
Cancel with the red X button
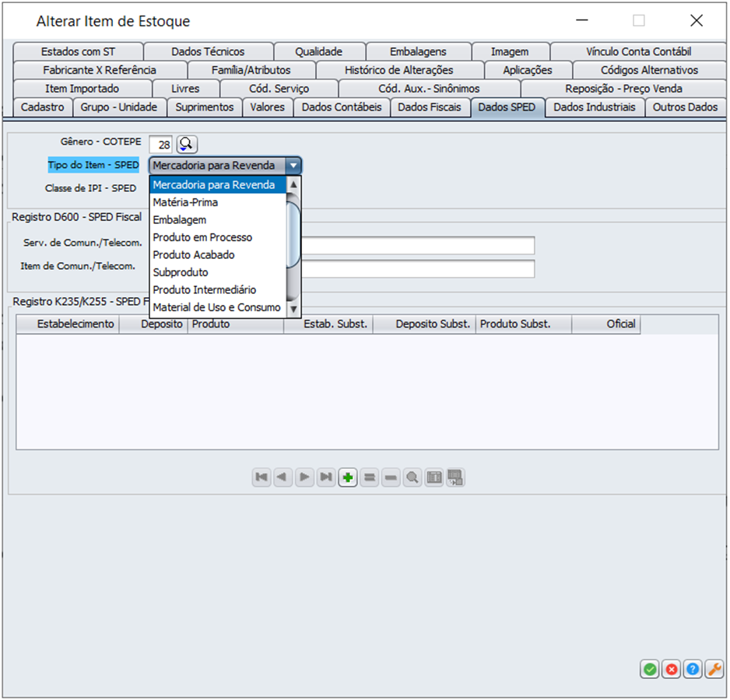coord(672,670)
